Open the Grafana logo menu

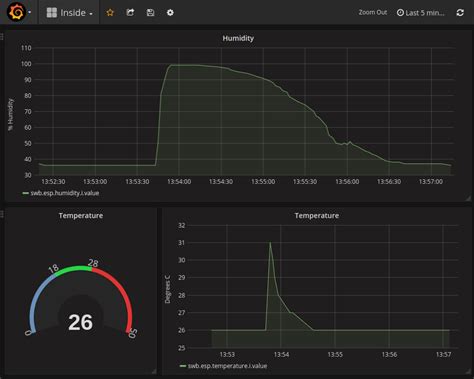tap(17, 12)
